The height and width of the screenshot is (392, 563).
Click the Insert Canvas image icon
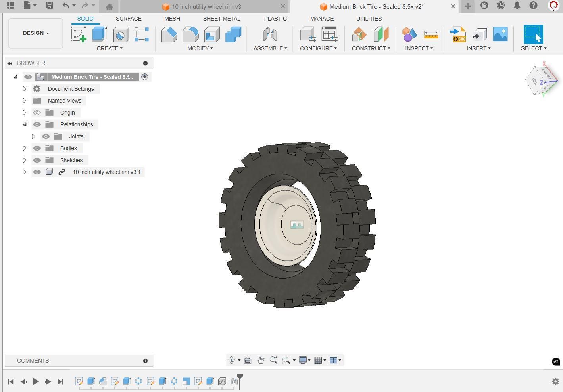click(500, 34)
